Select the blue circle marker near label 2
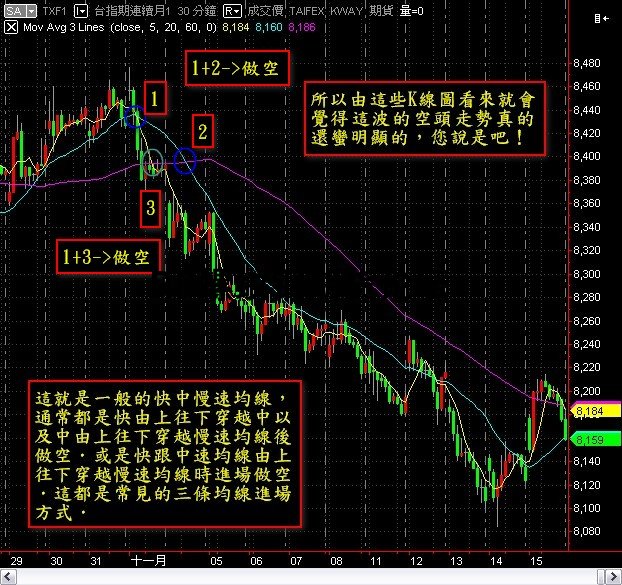 [x=185, y=160]
